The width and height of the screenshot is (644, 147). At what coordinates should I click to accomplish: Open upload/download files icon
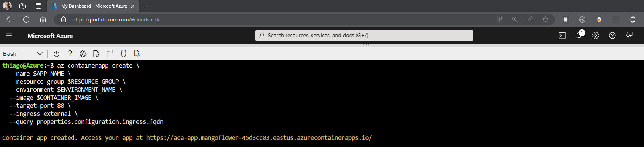pyautogui.click(x=97, y=54)
